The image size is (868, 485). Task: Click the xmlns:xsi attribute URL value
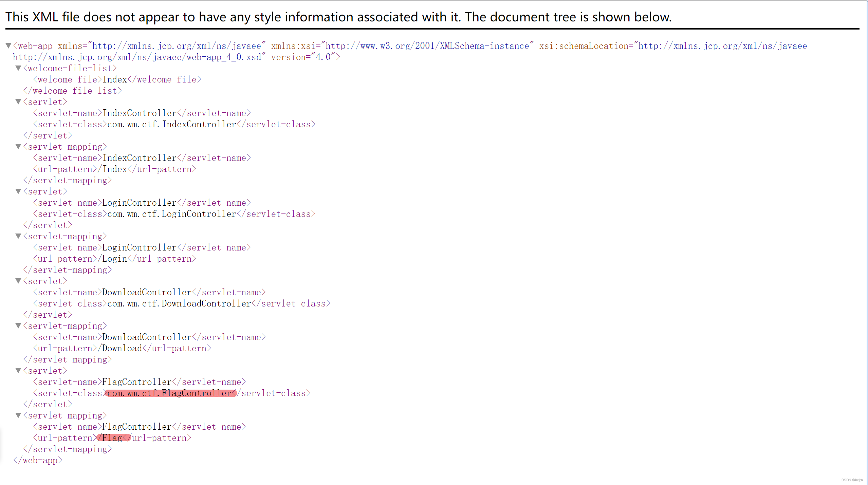click(x=429, y=46)
